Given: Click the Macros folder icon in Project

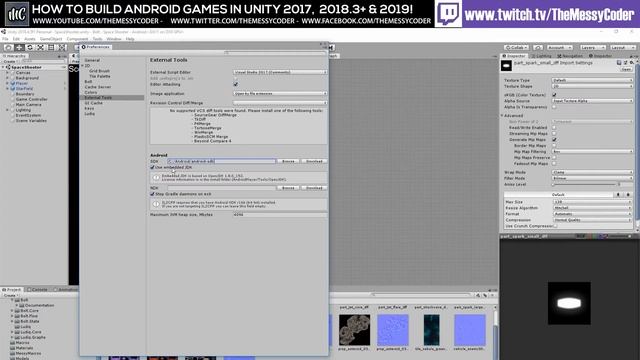Looking at the screenshot, I should click(12, 343).
